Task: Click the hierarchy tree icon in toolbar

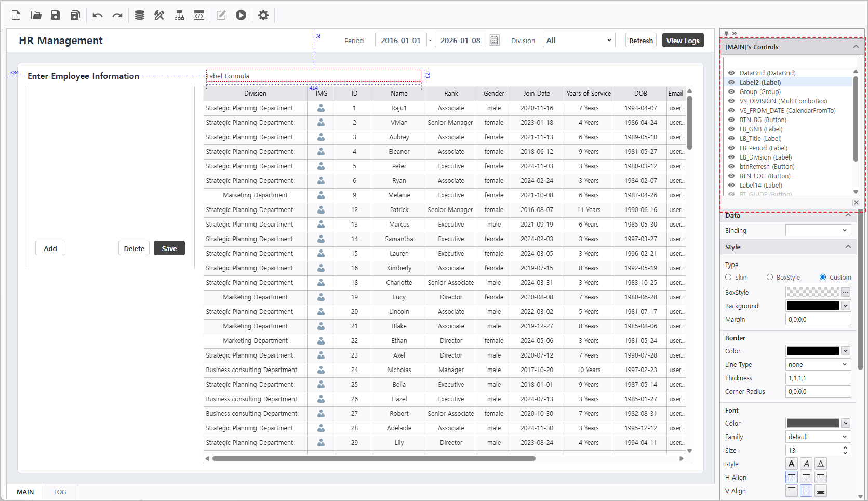Action: pos(179,15)
